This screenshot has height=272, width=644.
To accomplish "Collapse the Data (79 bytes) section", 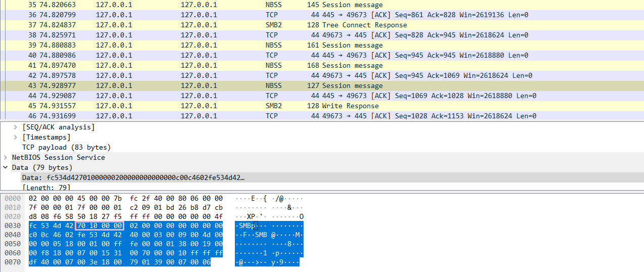I will (x=6, y=167).
